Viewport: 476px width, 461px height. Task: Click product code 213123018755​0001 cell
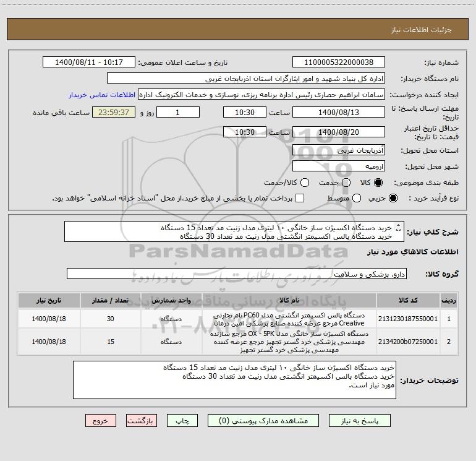[x=408, y=319]
